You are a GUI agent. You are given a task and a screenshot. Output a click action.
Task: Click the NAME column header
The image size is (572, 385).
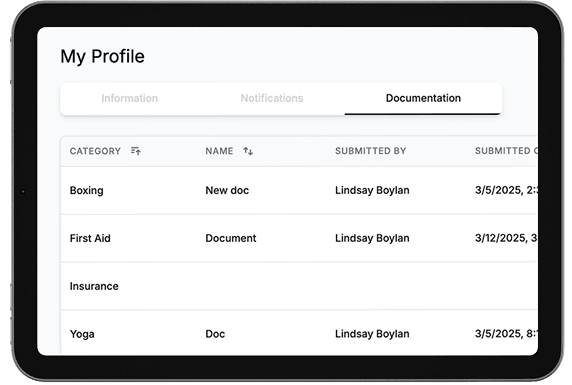[x=219, y=151]
